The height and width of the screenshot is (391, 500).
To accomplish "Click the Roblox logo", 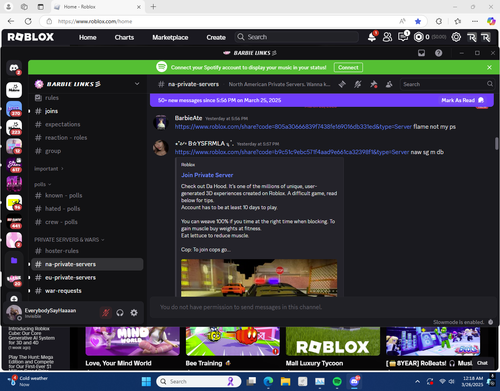I will [x=31, y=37].
